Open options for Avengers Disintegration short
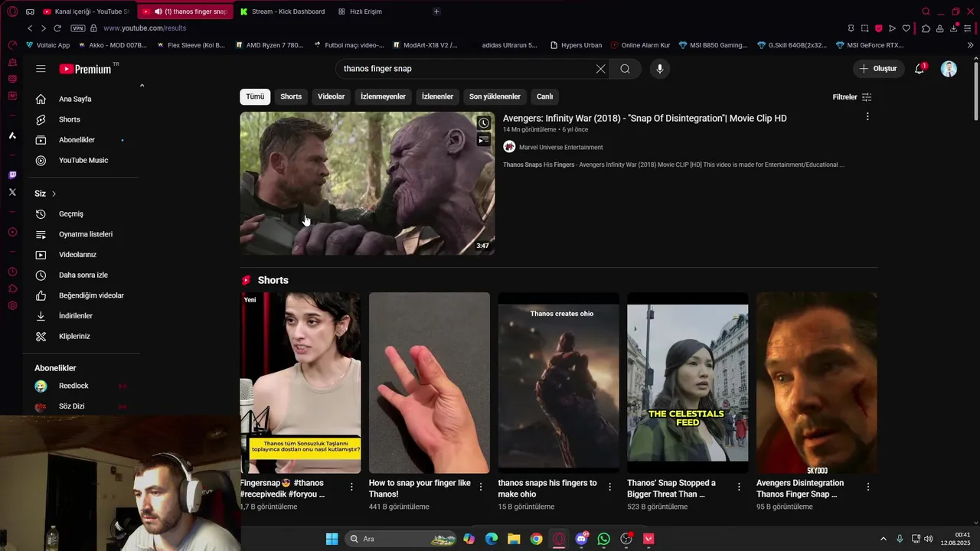 click(x=868, y=487)
